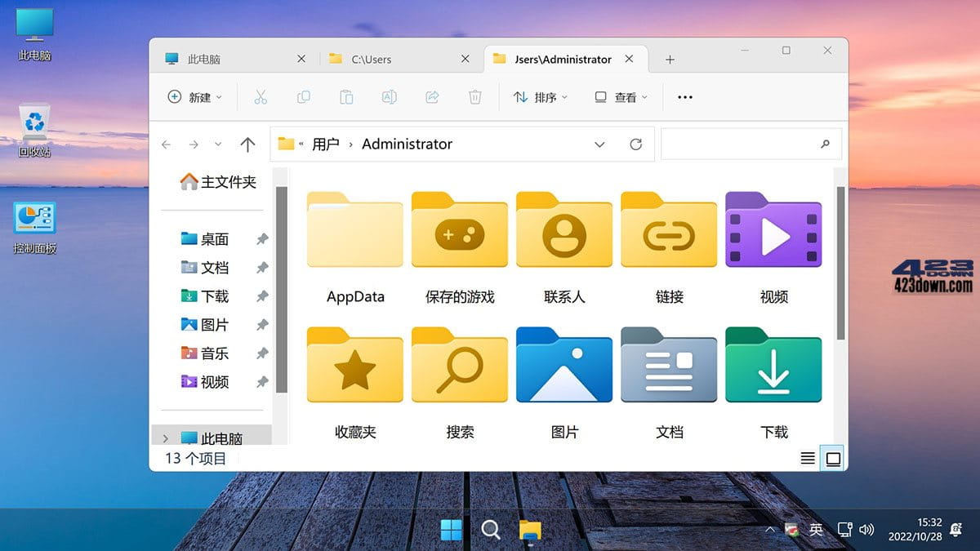Unpin 桌面 from the sidebar
This screenshot has width=980, height=551.
coord(261,239)
